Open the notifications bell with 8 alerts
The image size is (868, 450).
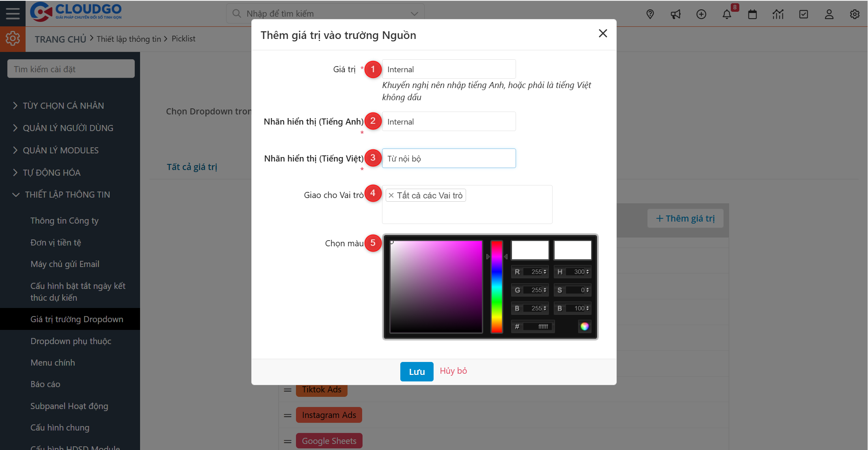coord(727,14)
